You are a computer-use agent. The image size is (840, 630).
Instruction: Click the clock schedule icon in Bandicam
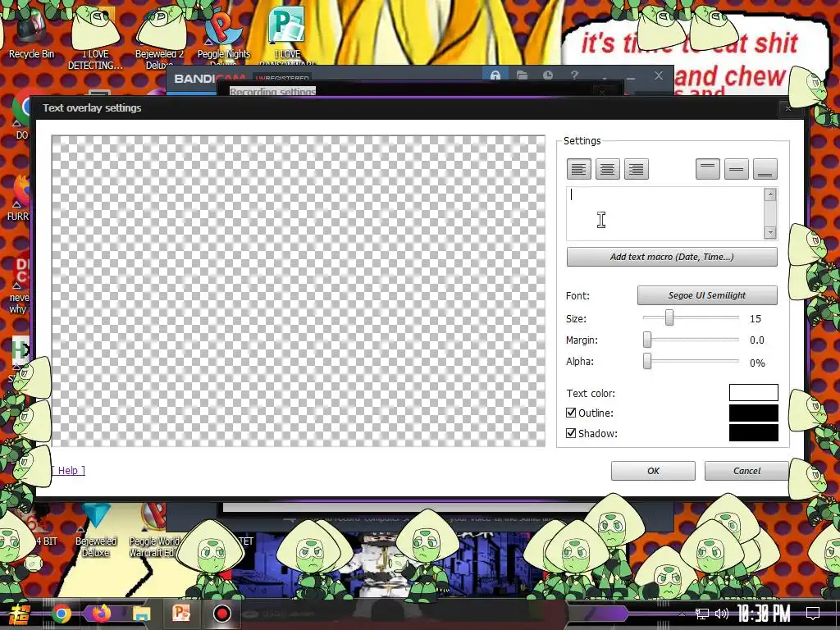(x=548, y=75)
